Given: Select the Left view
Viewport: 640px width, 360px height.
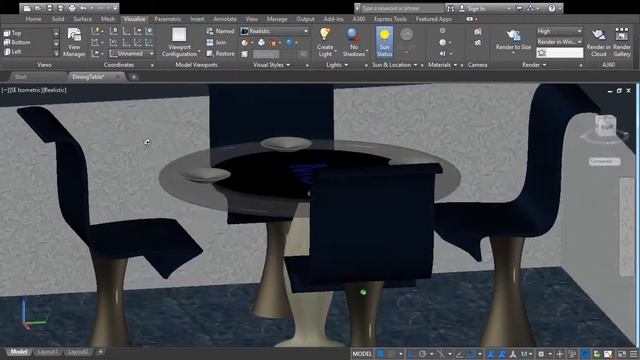Looking at the screenshot, I should click(12, 52).
